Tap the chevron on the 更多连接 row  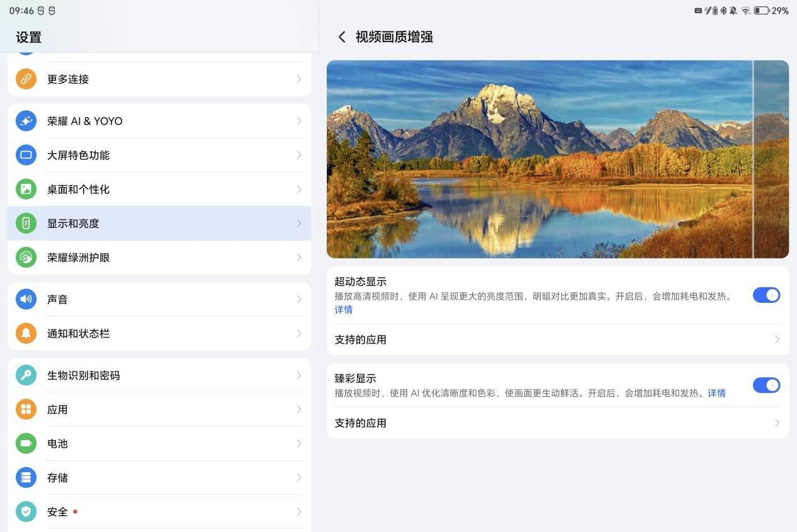pos(299,79)
